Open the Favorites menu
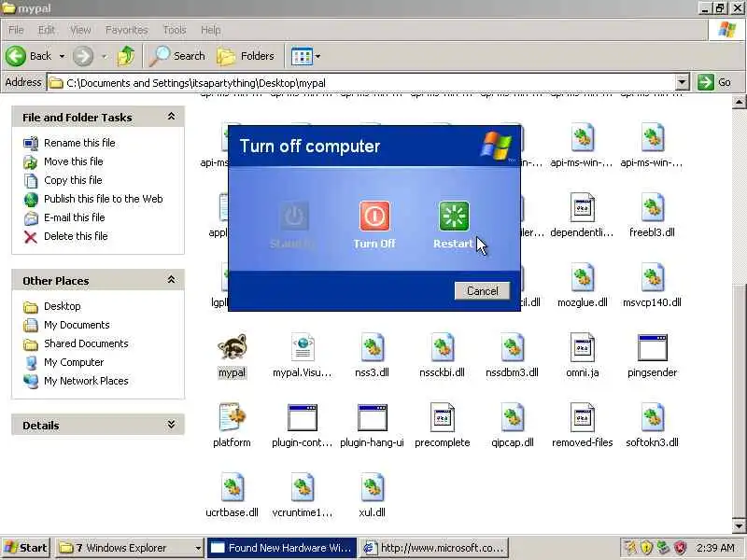Screen dimensions: 747x560 (x=127, y=30)
